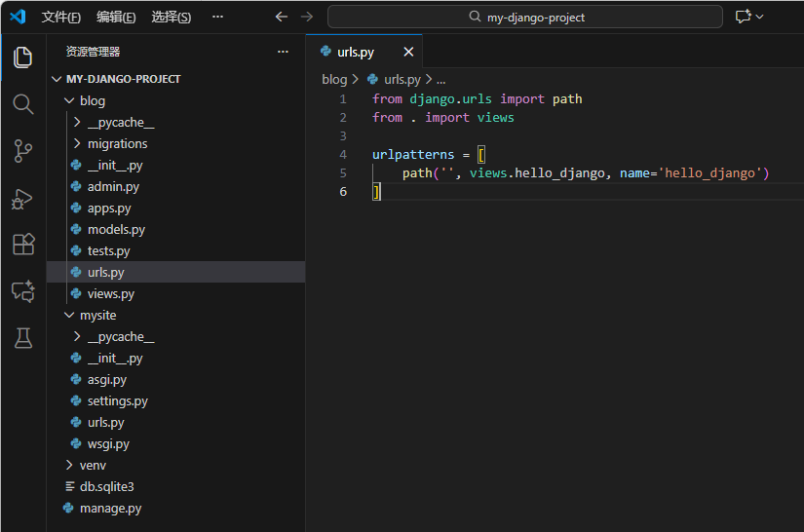Click the 资源管理器 panel title
The image size is (804, 532).
click(x=93, y=52)
